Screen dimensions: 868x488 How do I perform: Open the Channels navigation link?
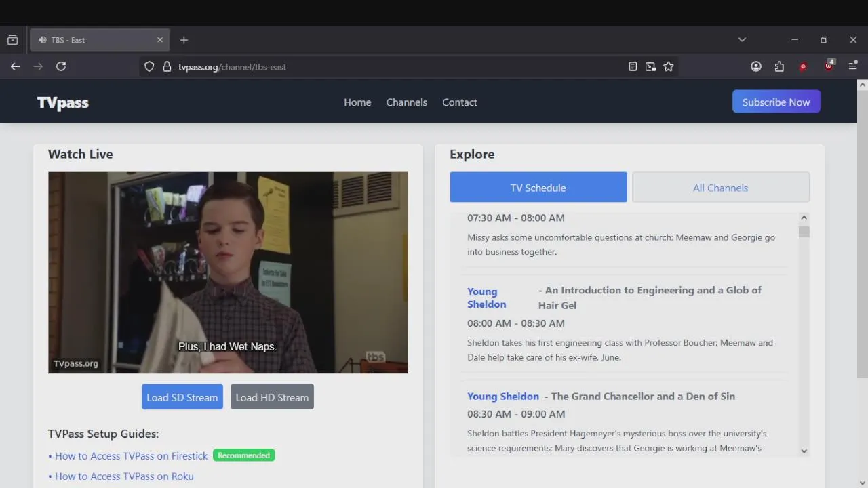click(407, 102)
